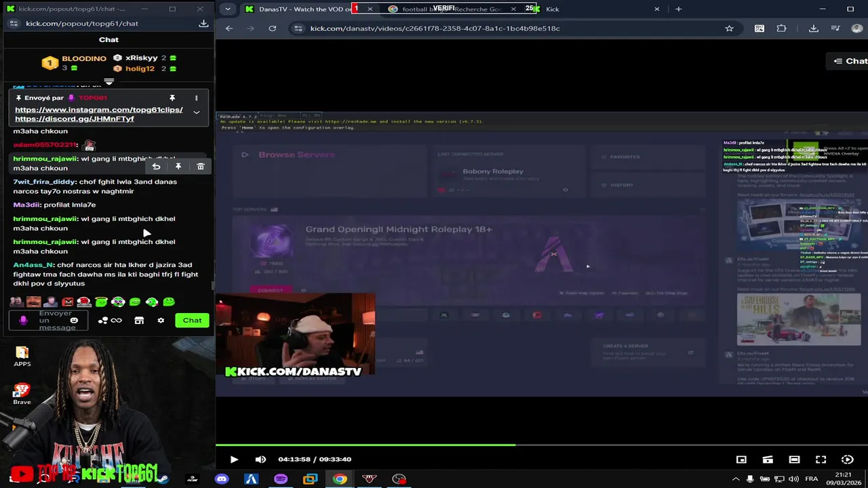
Task: Pin the hovered chat message
Action: (x=178, y=167)
